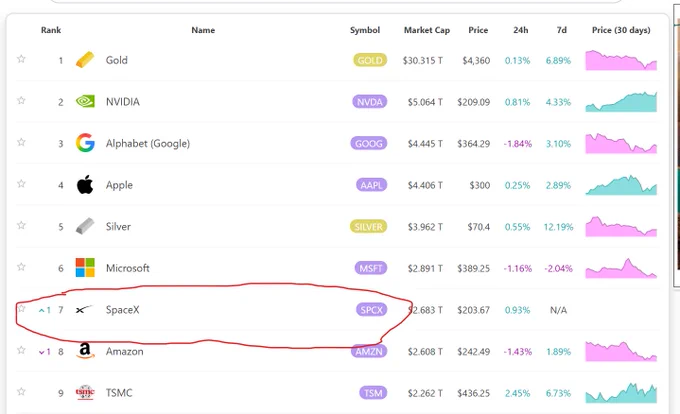The width and height of the screenshot is (680, 414).
Task: Click the Microsoft logo icon
Action: pos(85,268)
